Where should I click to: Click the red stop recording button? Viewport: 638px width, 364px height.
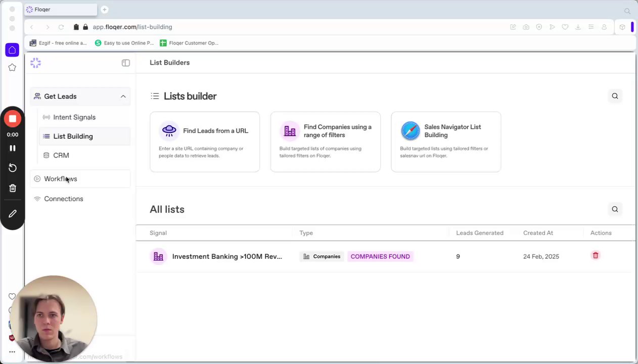coord(13,119)
